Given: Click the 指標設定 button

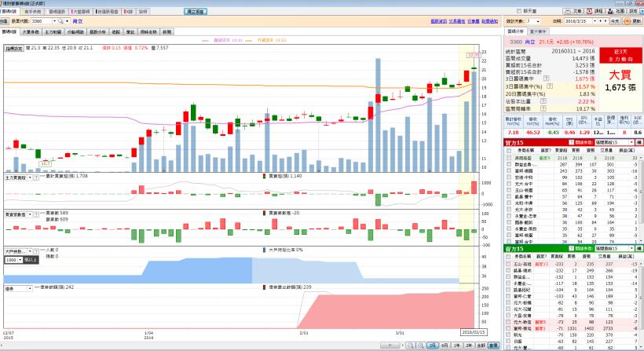Looking at the screenshot, I should pyautogui.click(x=14, y=49).
